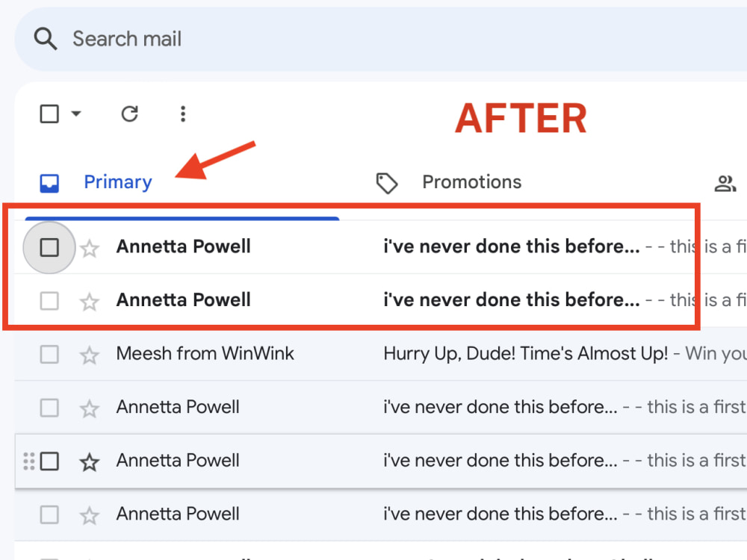Unstar the starred Annetta Powell email
The height and width of the screenshot is (560, 747).
(x=89, y=461)
